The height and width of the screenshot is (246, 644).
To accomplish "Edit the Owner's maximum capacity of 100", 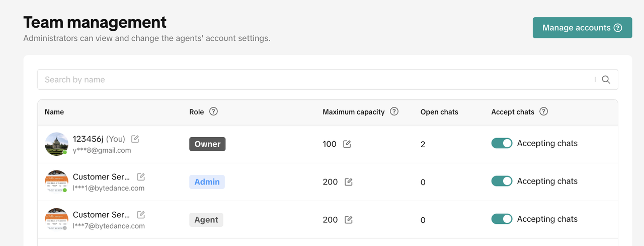I will click(347, 144).
